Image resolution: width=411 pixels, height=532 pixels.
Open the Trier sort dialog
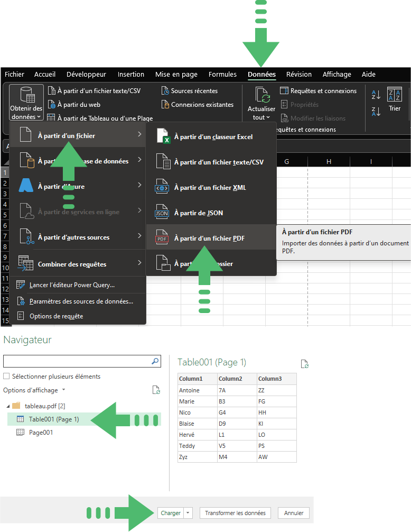click(395, 99)
